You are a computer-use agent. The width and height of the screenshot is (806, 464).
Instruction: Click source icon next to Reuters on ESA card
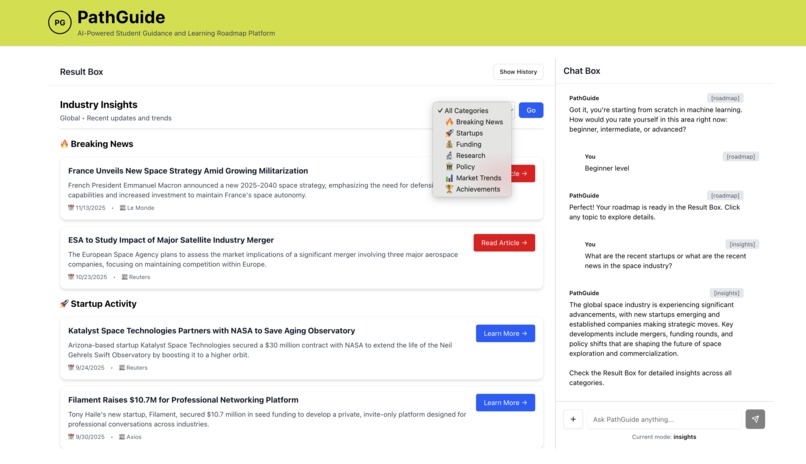click(x=124, y=277)
